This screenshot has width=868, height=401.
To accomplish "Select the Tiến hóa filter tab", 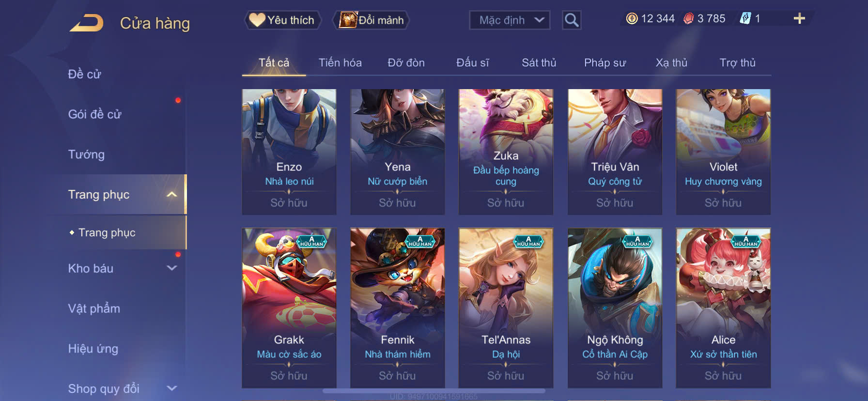I will 340,63.
